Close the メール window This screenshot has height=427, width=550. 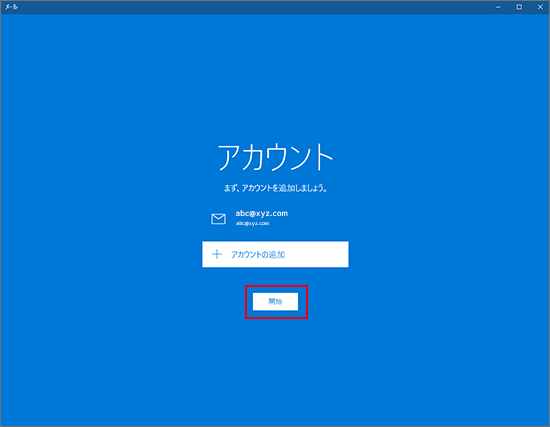point(540,7)
